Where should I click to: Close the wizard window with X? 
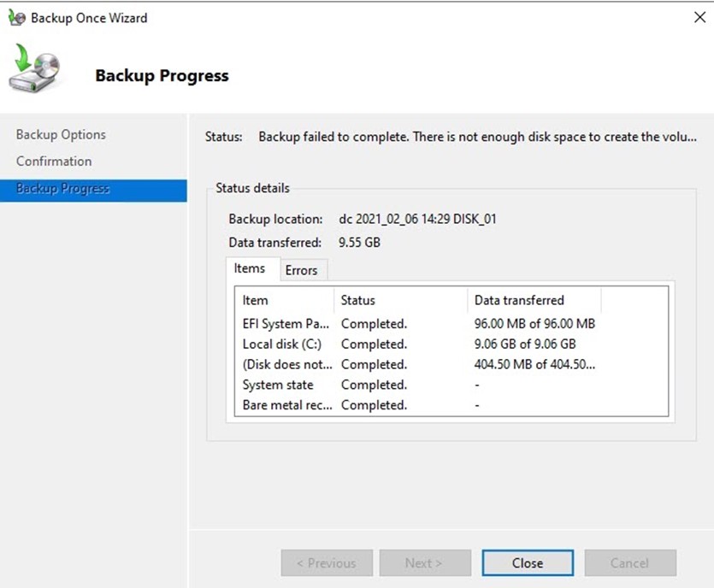click(x=698, y=18)
